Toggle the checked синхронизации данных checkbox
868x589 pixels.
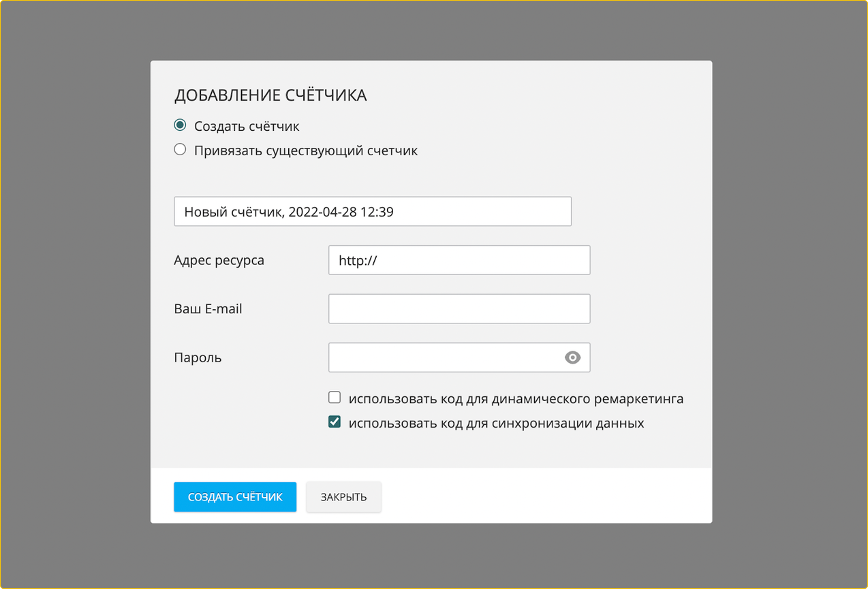coord(335,421)
